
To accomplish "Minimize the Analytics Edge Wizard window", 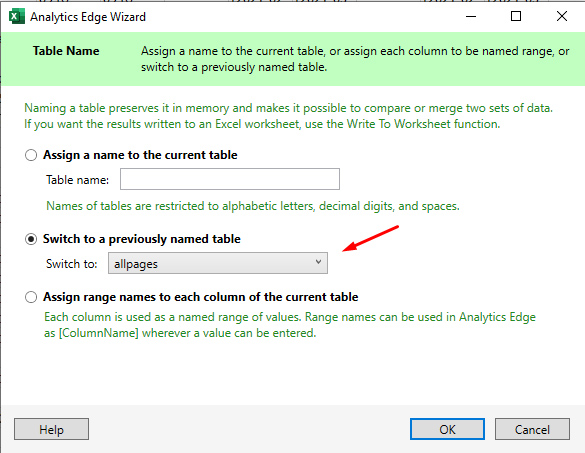I will 471,16.
